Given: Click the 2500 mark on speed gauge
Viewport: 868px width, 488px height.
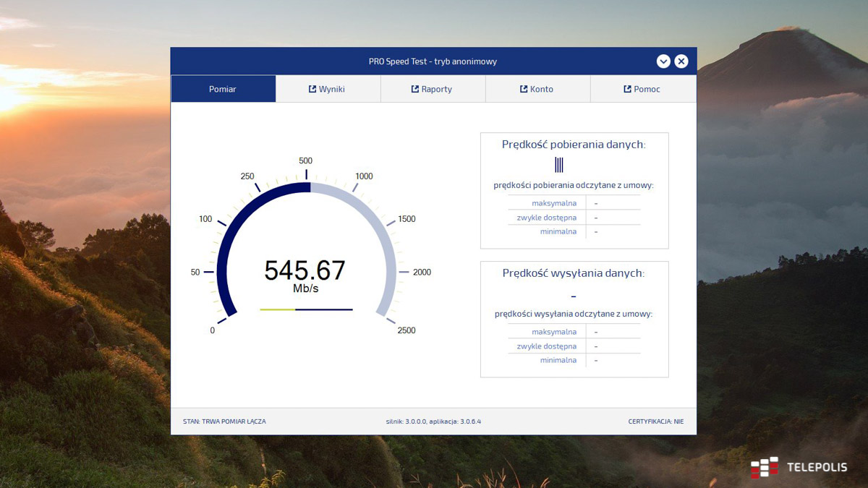Looking at the screenshot, I should click(x=406, y=330).
